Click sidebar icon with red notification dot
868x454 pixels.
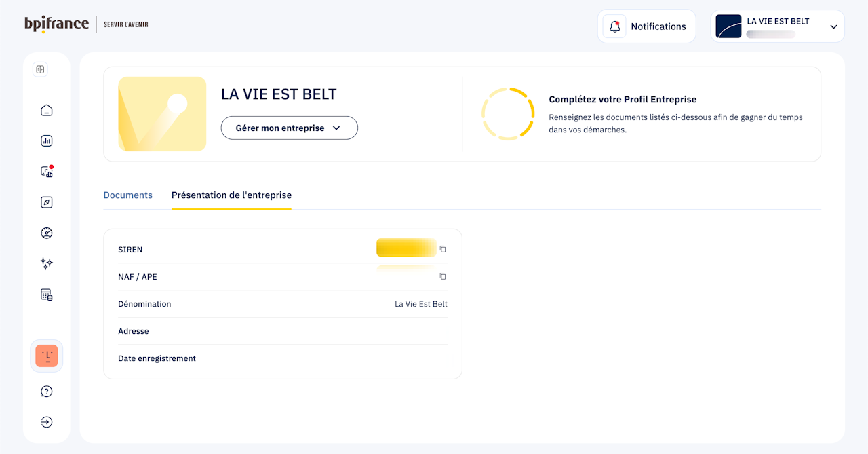pyautogui.click(x=47, y=172)
